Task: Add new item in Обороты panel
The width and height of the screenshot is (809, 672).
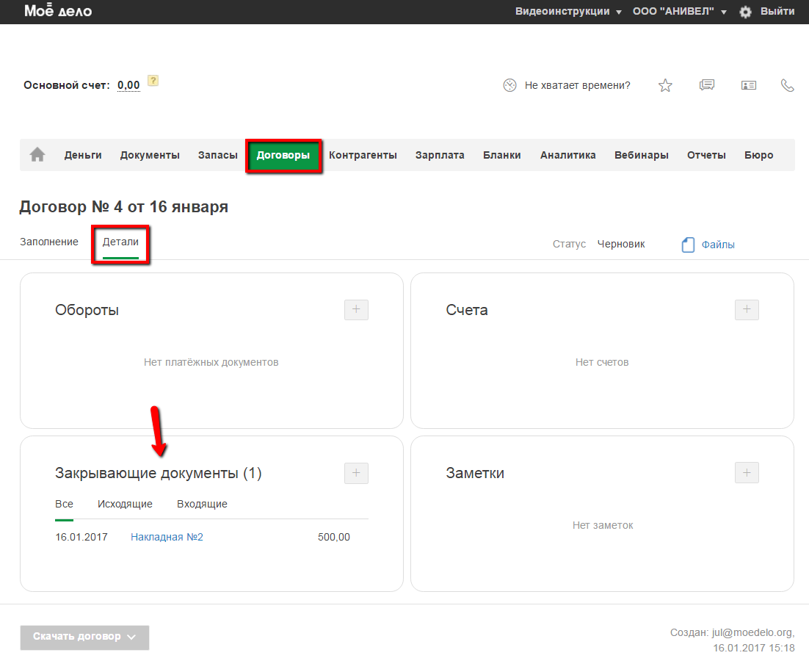Action: pos(356,310)
